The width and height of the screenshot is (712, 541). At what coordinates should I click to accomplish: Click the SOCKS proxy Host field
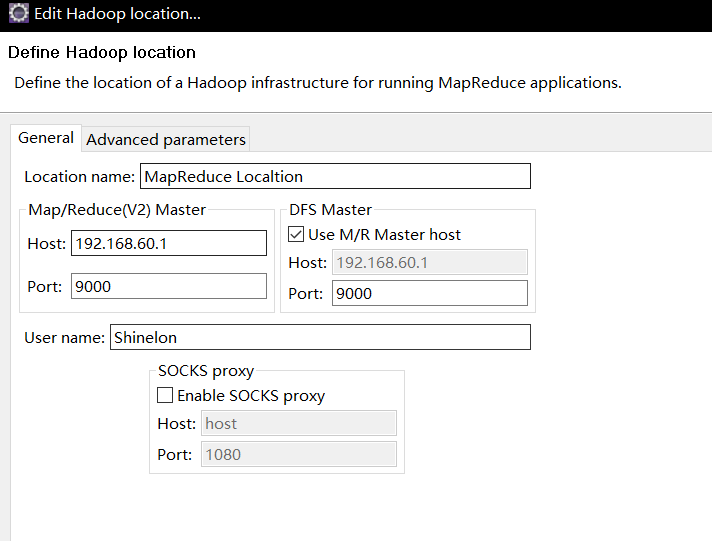[x=299, y=423]
